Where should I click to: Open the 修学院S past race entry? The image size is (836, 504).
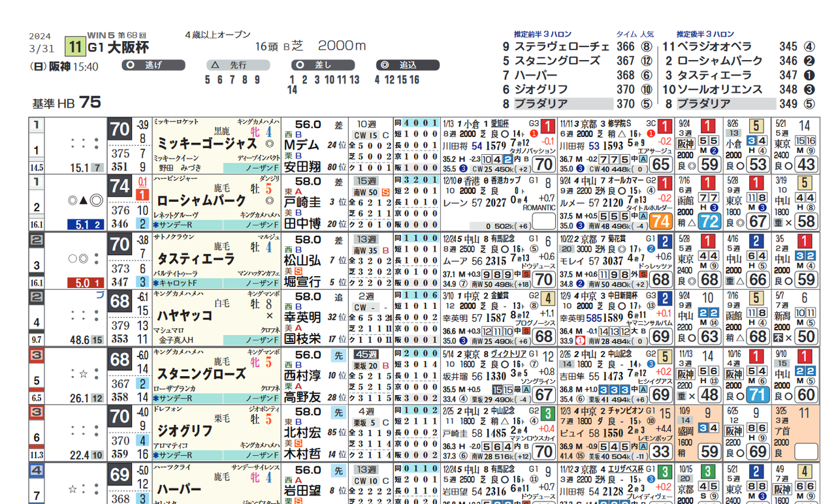[x=620, y=123]
